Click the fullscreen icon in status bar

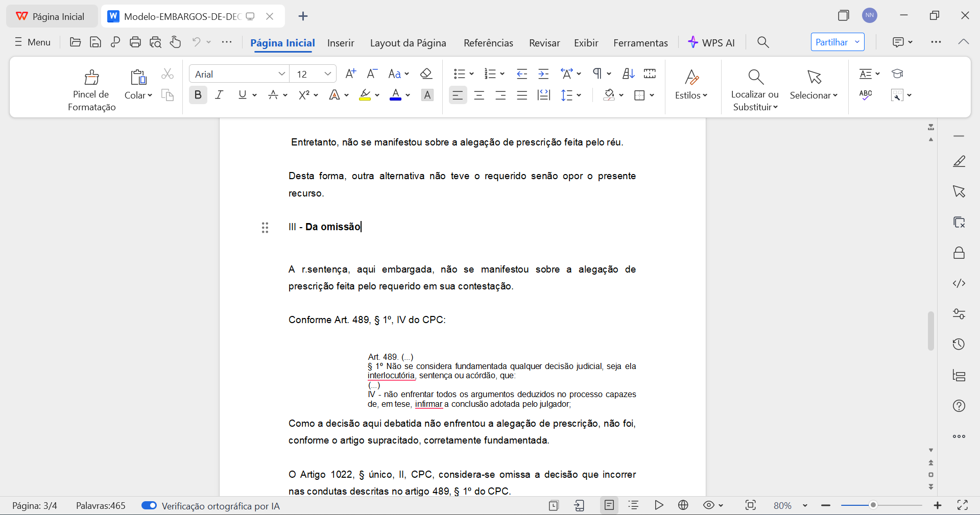tap(963, 505)
